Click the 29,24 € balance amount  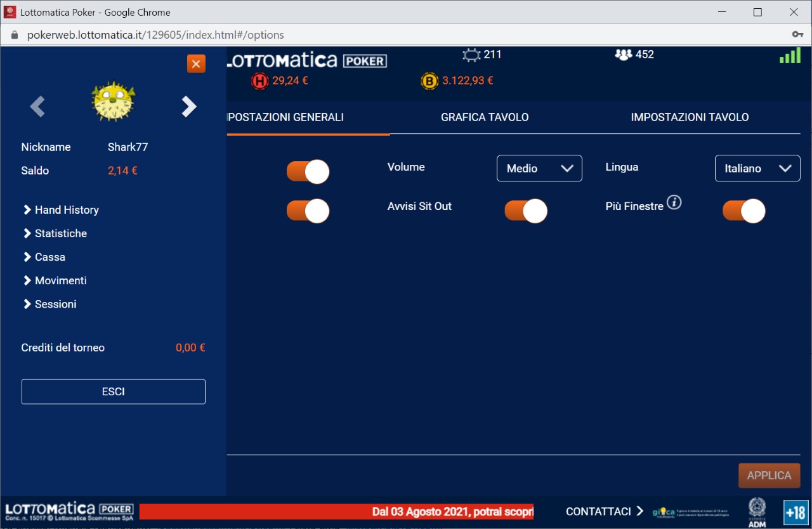pos(290,81)
